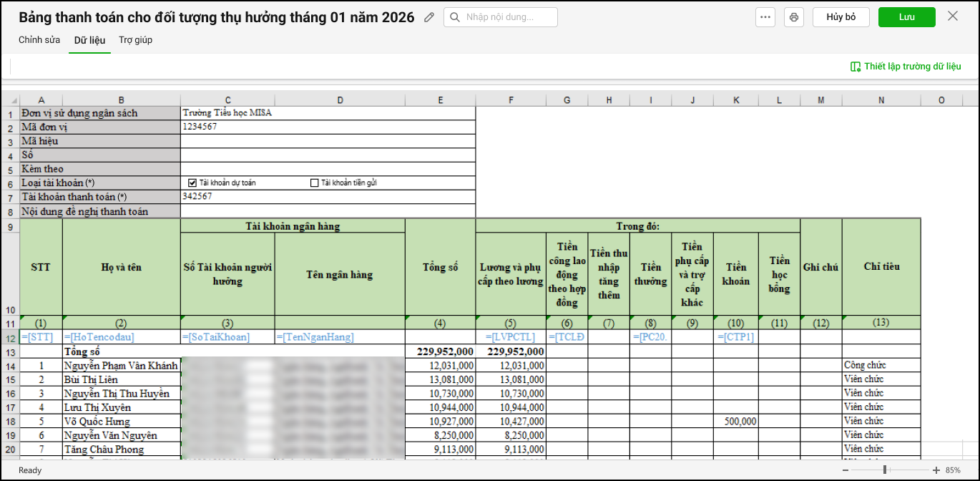The image size is (980, 481).
Task: Open the Trợ giúp tab
Action: pos(135,40)
